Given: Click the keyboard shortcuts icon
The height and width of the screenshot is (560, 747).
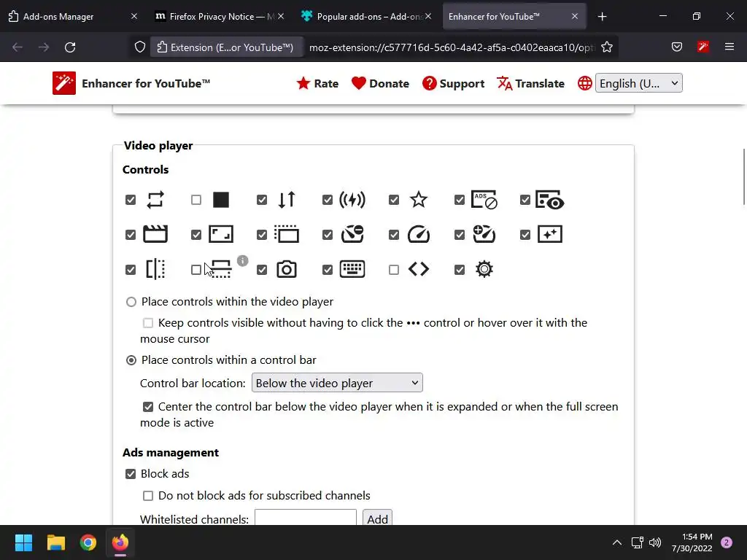Looking at the screenshot, I should click(x=352, y=269).
